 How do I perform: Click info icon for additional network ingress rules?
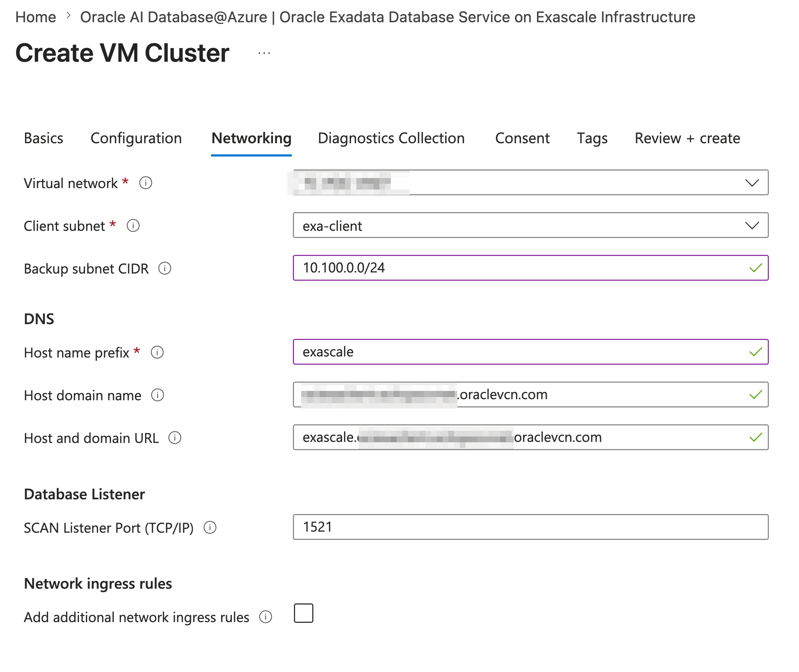[x=266, y=617]
